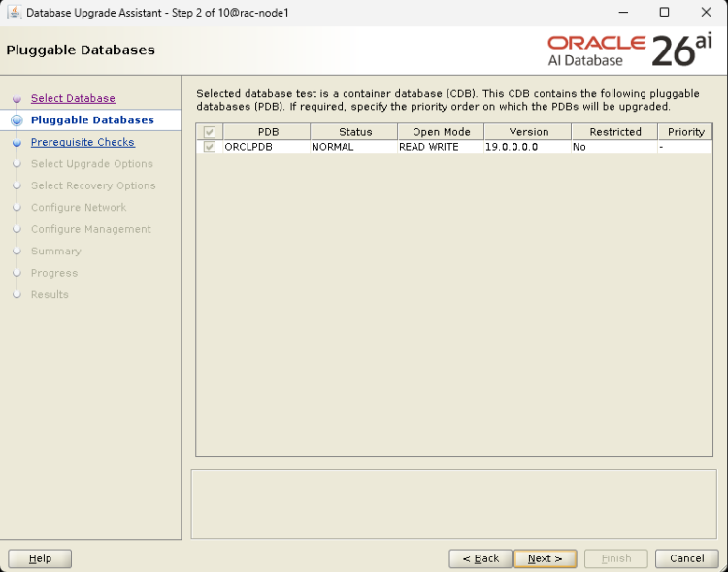728x572 pixels.
Task: Click the PDB column header
Action: (x=267, y=132)
